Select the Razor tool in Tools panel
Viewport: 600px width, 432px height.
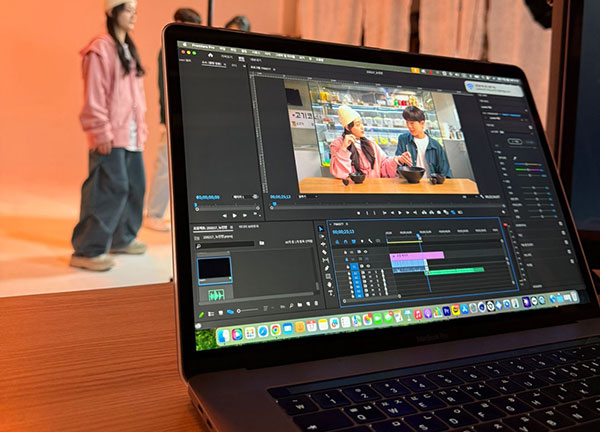tap(322, 254)
